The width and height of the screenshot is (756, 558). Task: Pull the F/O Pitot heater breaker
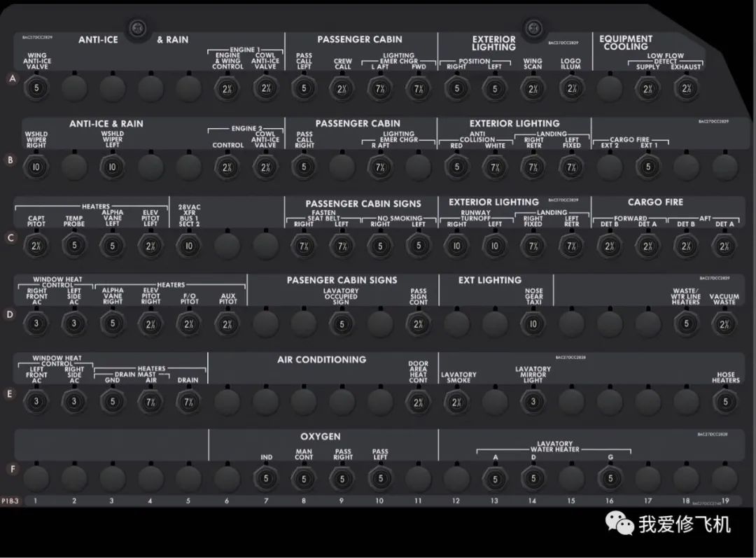tap(188, 324)
